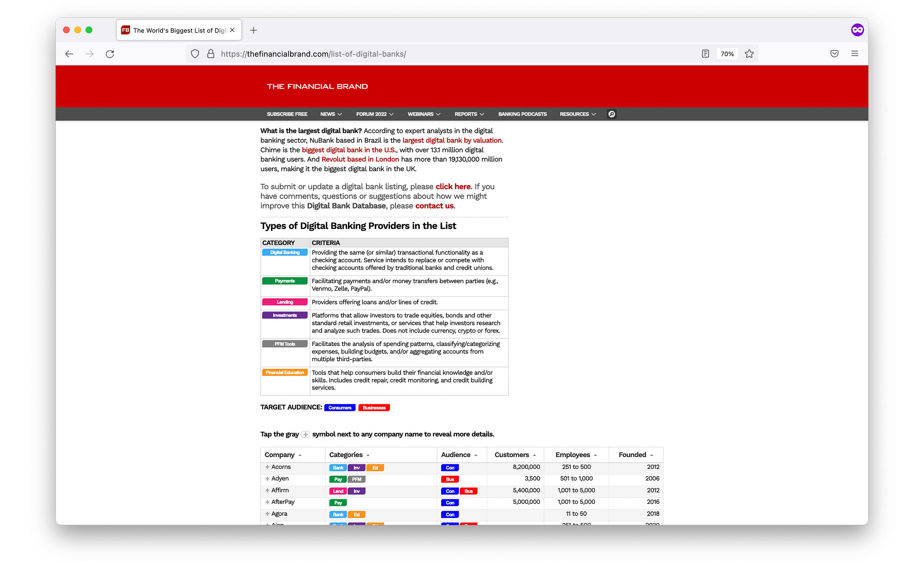Go to BANKING PODCASTS
The height and width of the screenshot is (562, 924).
(x=522, y=114)
